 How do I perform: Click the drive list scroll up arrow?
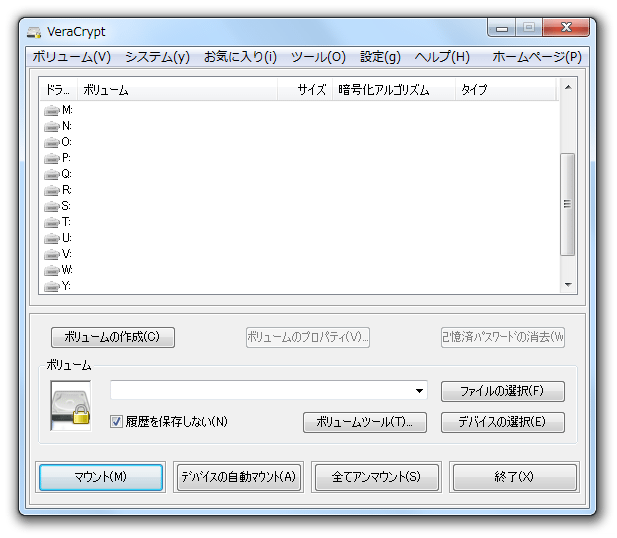pyautogui.click(x=568, y=87)
